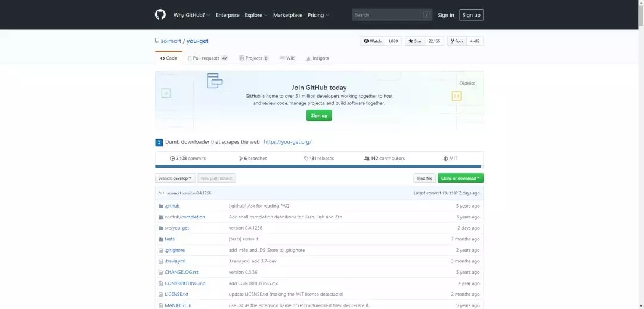
Task: Click the 1,089 watchers count
Action: point(393,41)
